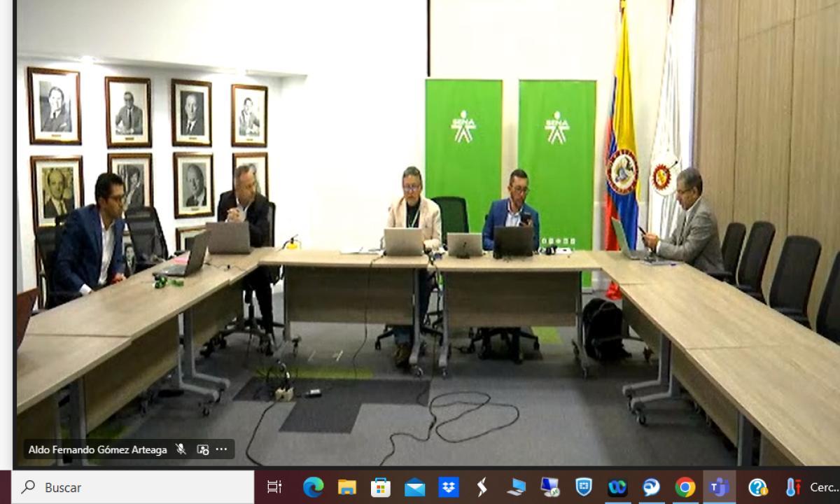Click the Microsoft Teams taskbar icon
The width and height of the screenshot is (840, 504).
tap(718, 487)
